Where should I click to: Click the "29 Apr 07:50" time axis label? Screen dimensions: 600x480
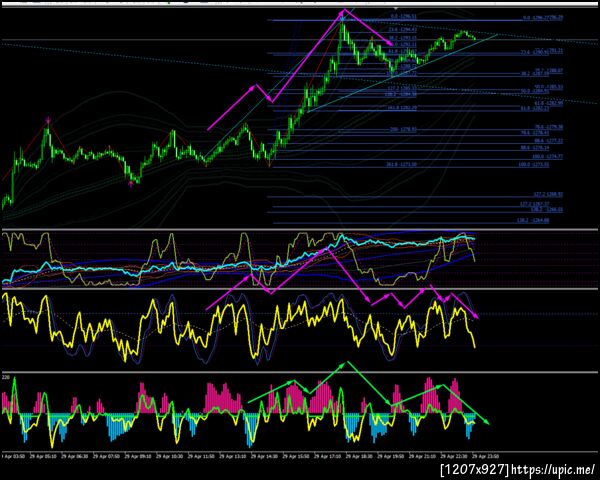tap(107, 456)
